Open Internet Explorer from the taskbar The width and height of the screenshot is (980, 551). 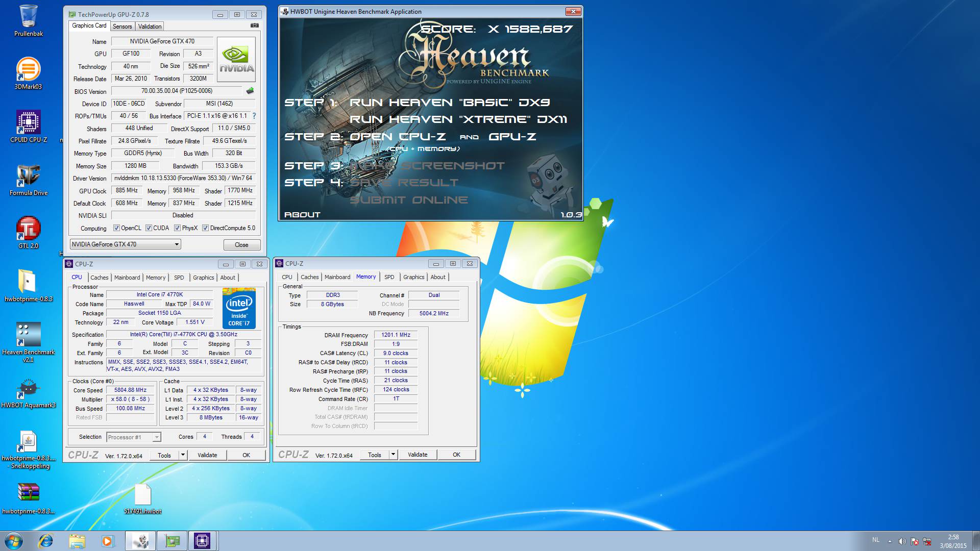pos(46,541)
